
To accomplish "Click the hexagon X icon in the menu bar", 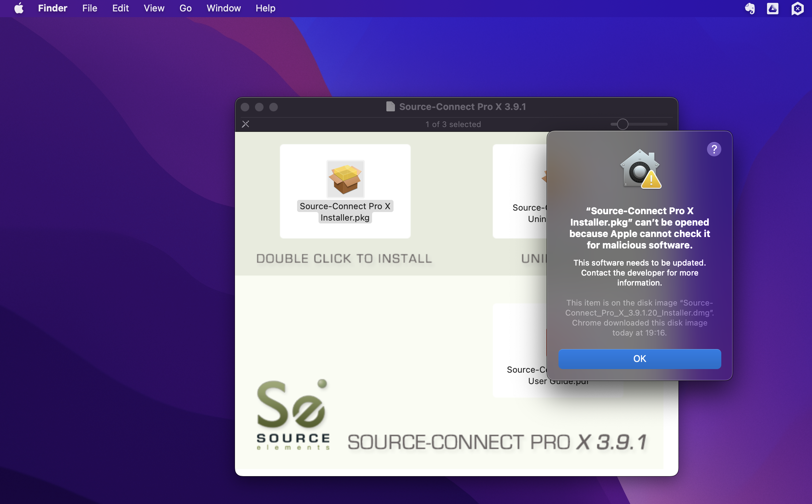I will [797, 8].
